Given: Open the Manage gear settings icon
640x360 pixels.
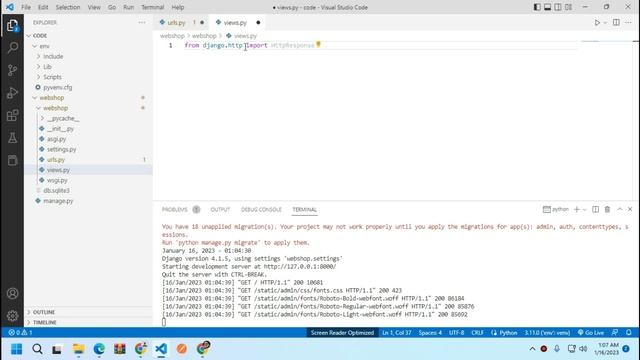Looking at the screenshot, I should (x=12, y=316).
